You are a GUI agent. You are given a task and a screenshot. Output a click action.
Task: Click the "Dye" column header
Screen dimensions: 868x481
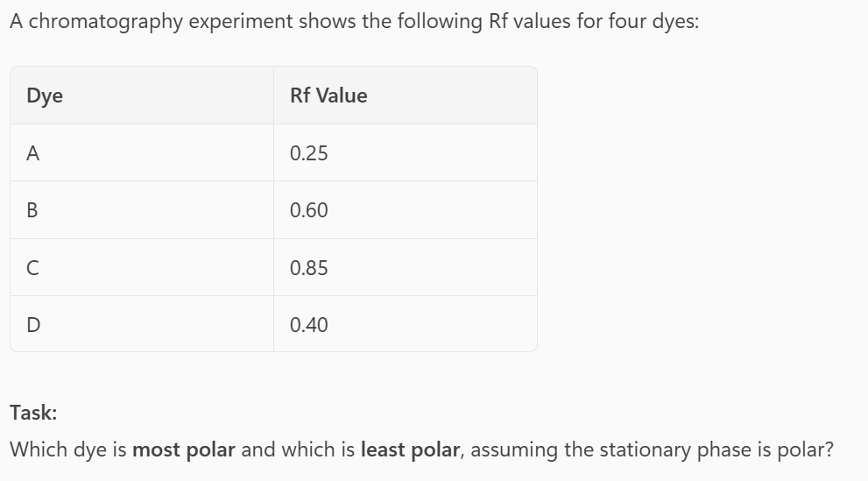pos(45,95)
